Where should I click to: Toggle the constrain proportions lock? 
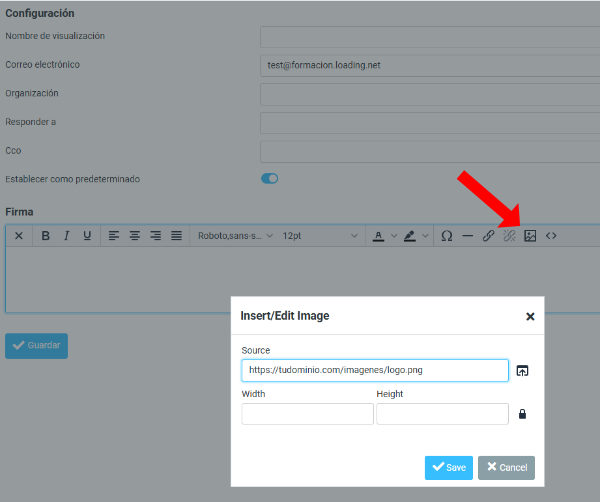pyautogui.click(x=522, y=414)
